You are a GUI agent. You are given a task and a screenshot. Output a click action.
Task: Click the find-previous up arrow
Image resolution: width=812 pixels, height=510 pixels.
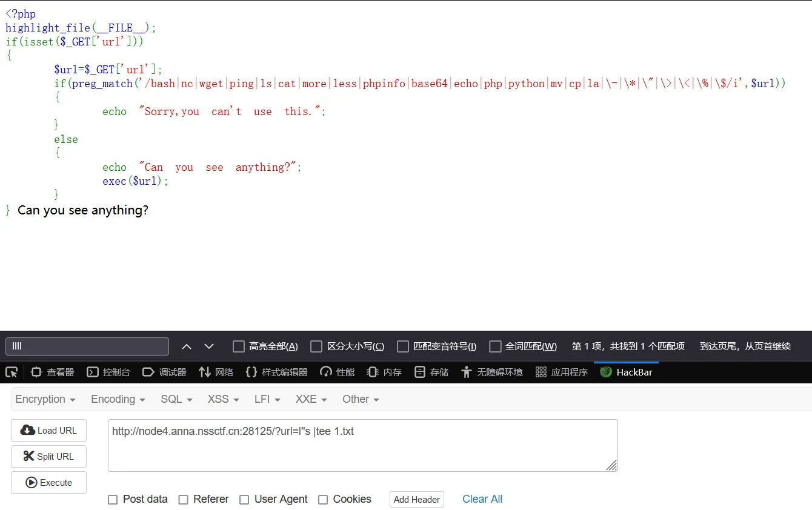187,346
